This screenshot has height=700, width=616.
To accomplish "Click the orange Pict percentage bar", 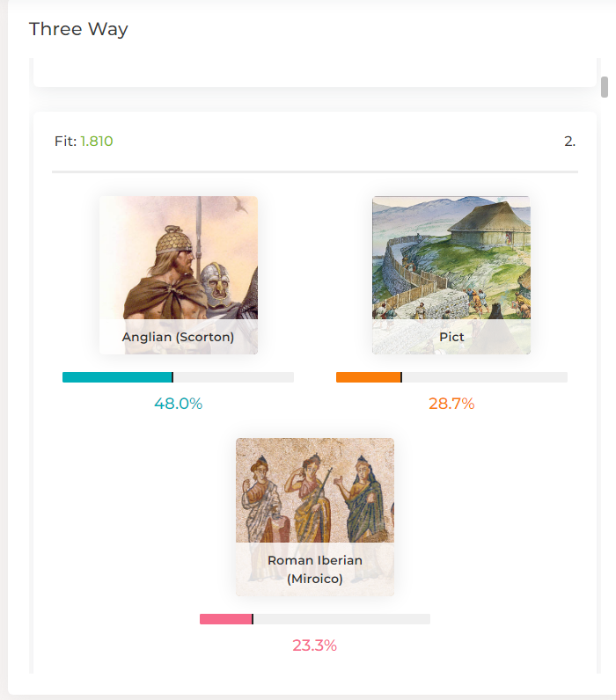I will 451,377.
